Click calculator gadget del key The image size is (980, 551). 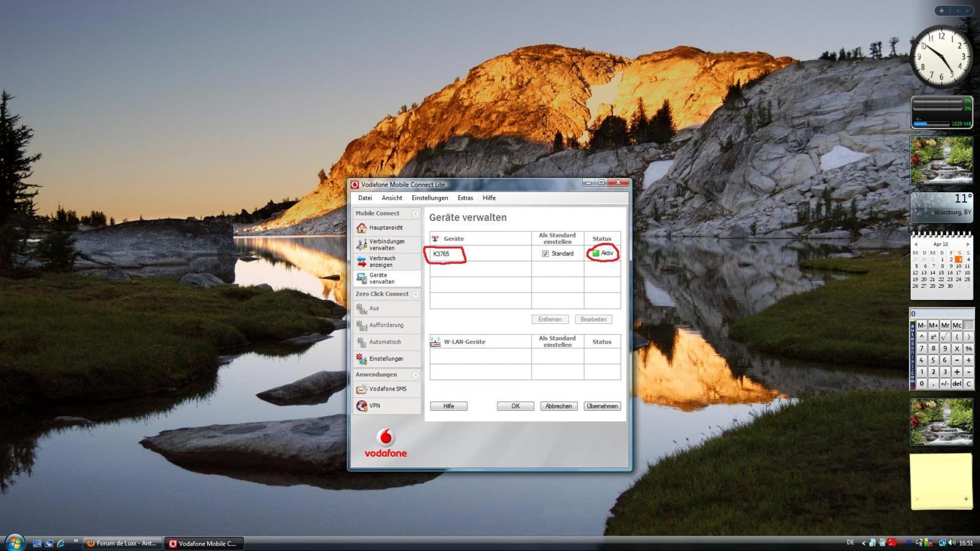(957, 384)
